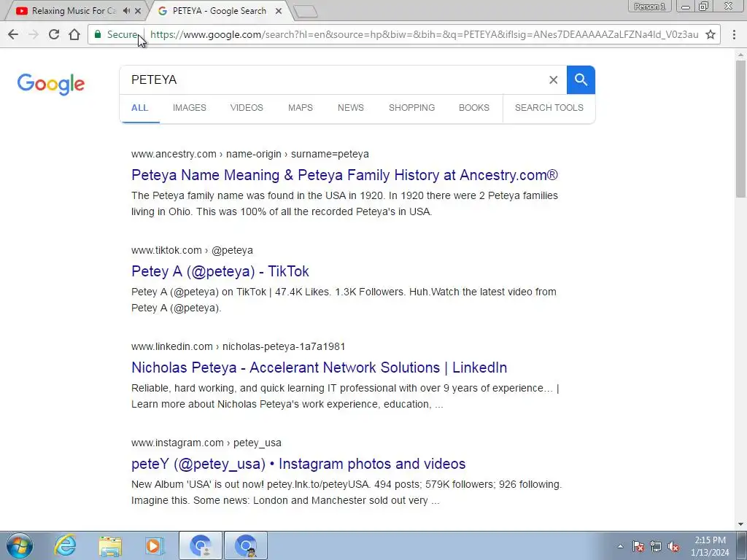Open File Explorer folder in taskbar

pyautogui.click(x=110, y=545)
